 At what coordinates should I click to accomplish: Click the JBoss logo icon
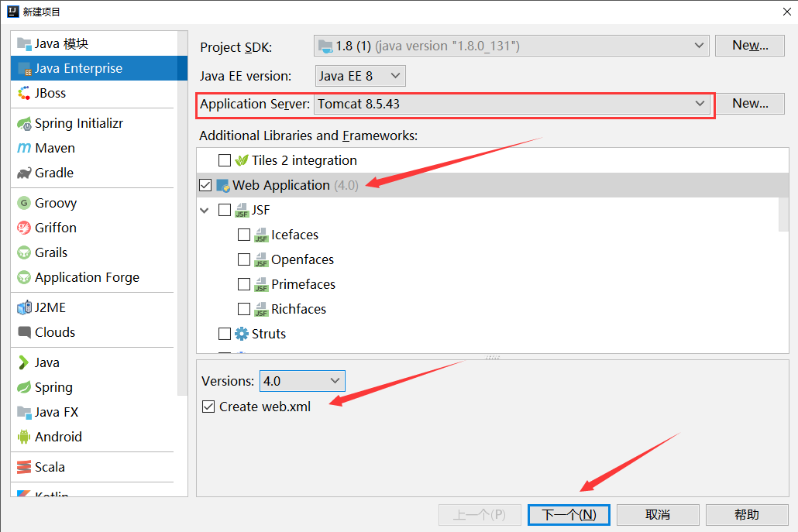pos(24,93)
